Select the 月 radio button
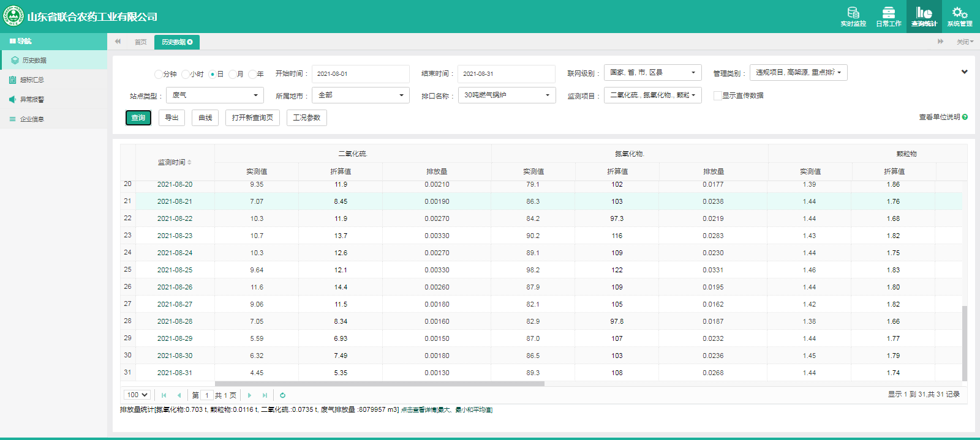This screenshot has height=440, width=980. (x=233, y=74)
